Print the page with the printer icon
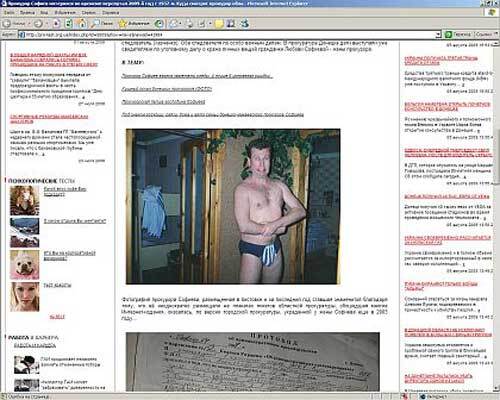The image size is (500, 400). pos(189,24)
